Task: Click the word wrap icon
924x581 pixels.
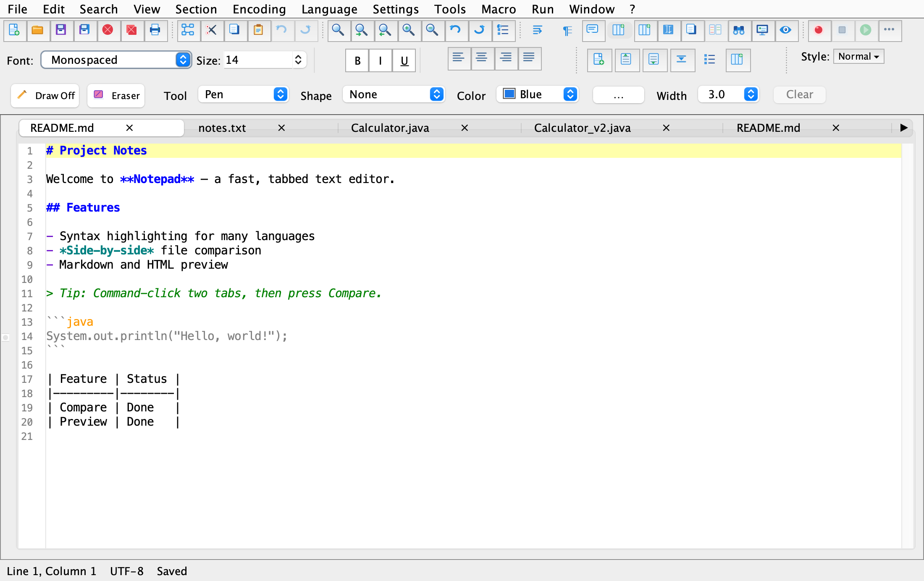Action: pos(538,30)
